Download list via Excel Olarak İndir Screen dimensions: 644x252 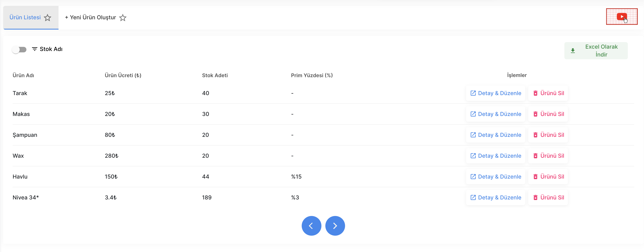596,51
